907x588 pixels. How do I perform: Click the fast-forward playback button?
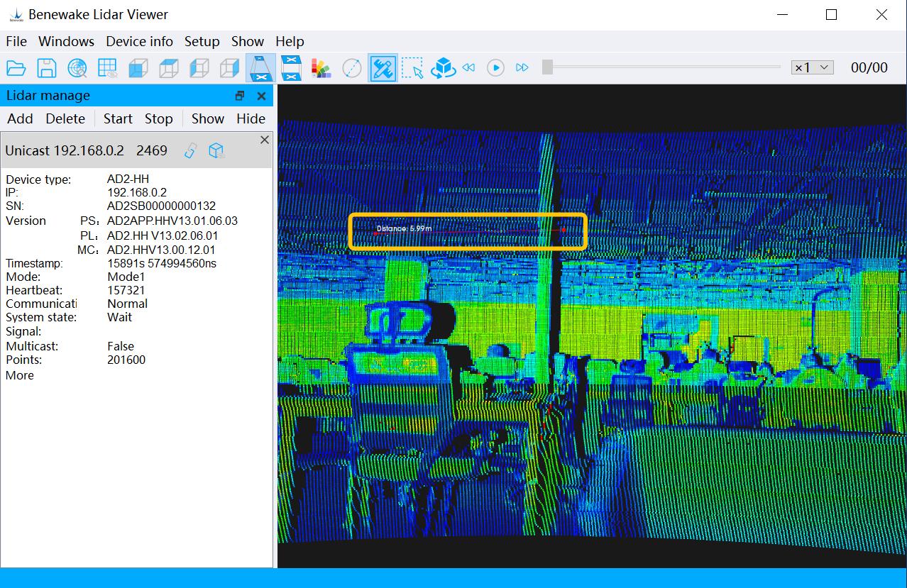tap(522, 67)
